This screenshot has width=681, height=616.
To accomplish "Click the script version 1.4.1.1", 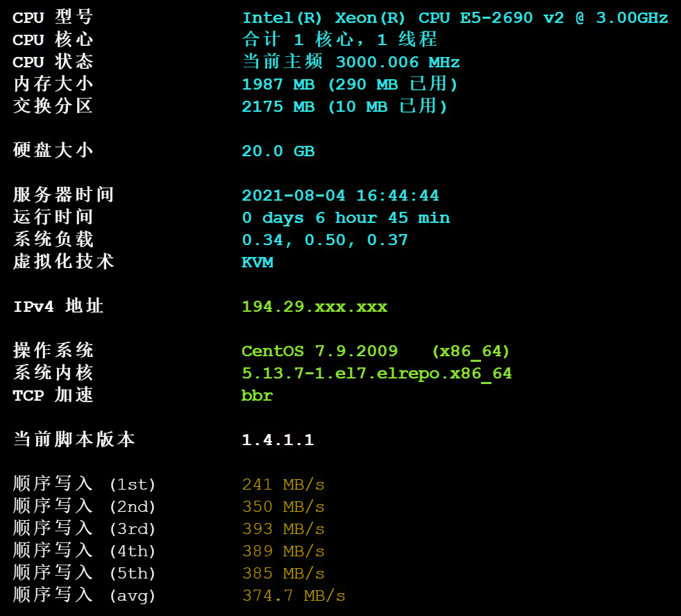I will [278, 440].
